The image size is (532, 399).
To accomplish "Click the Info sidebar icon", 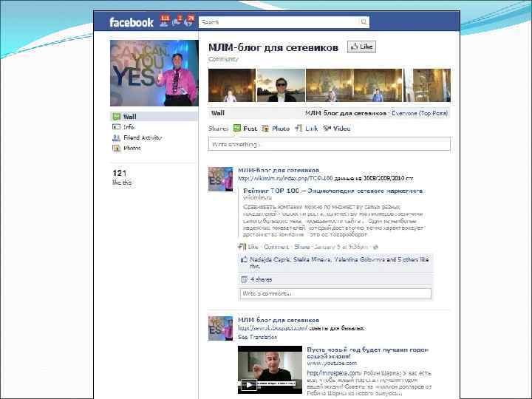I will pos(116,127).
